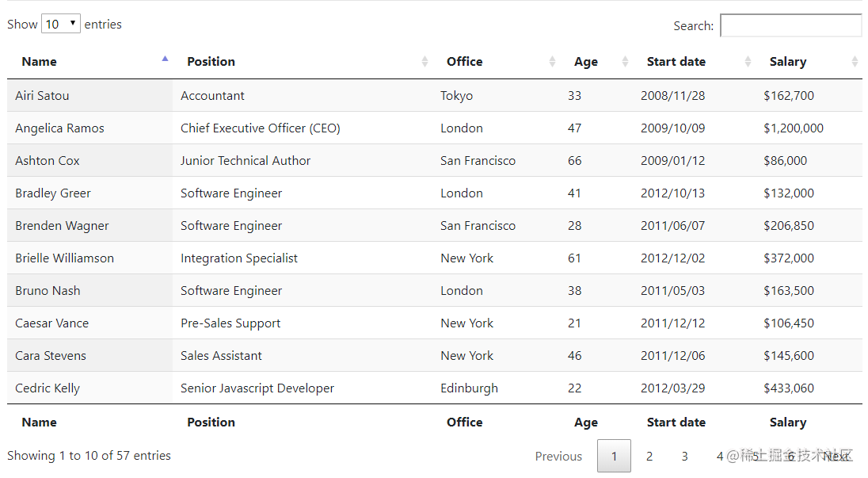Click the salary $1,200,000

point(794,128)
